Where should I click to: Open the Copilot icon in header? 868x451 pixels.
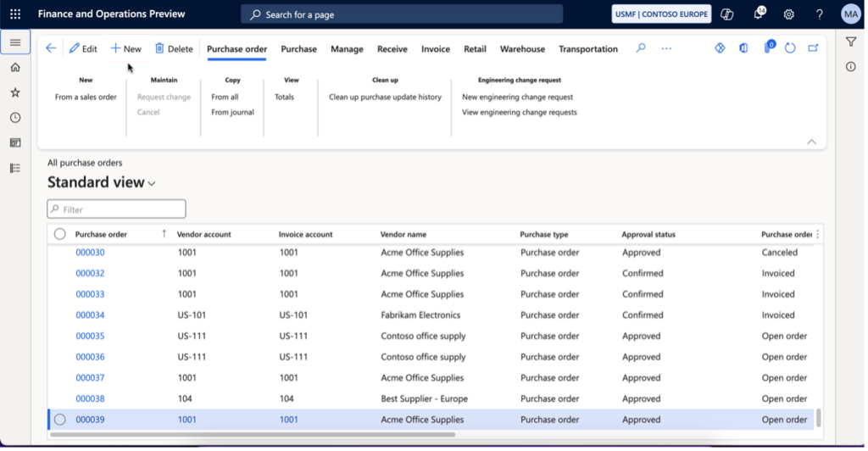point(726,14)
